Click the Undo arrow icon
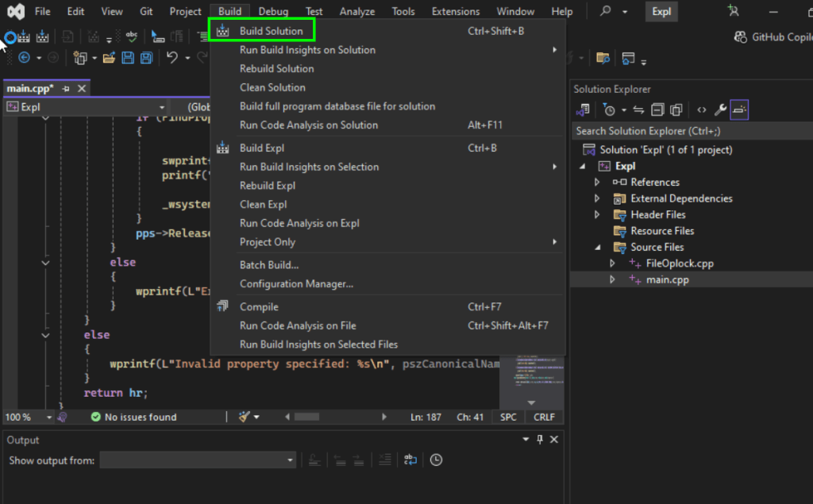 [171, 58]
